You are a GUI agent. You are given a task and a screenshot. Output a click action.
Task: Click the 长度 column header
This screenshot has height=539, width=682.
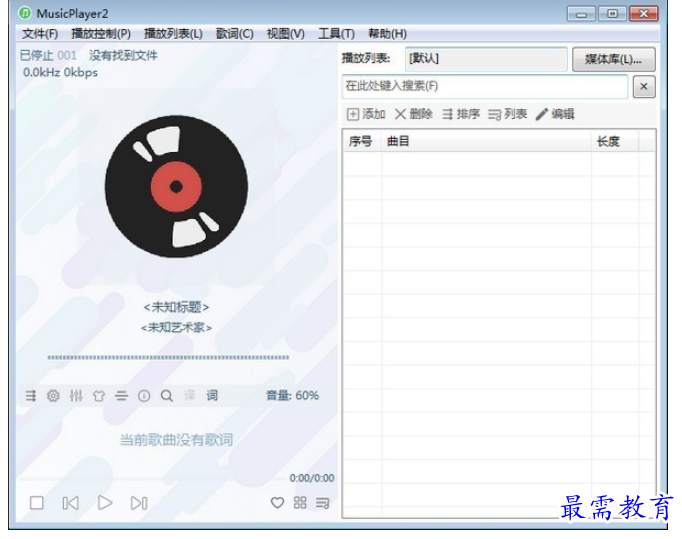pos(615,141)
